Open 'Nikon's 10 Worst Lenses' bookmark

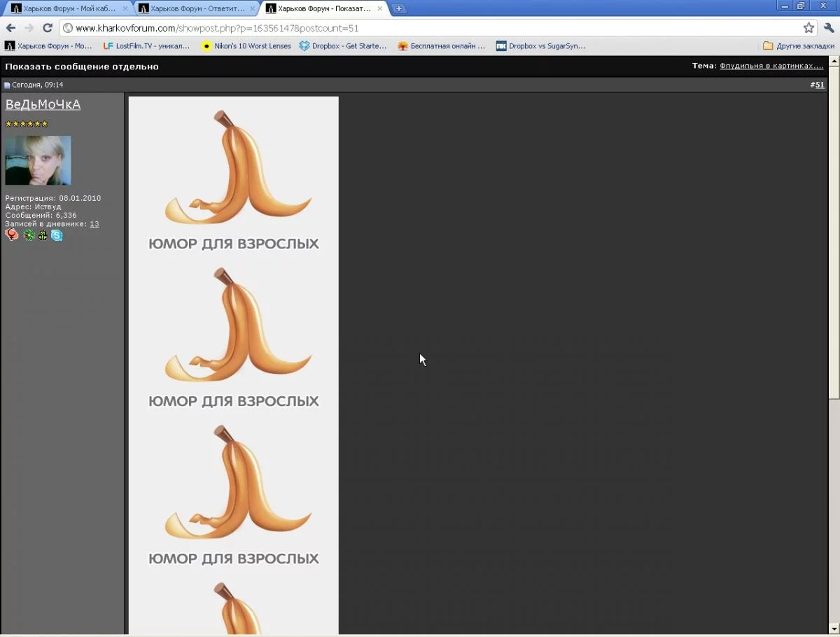tap(246, 45)
